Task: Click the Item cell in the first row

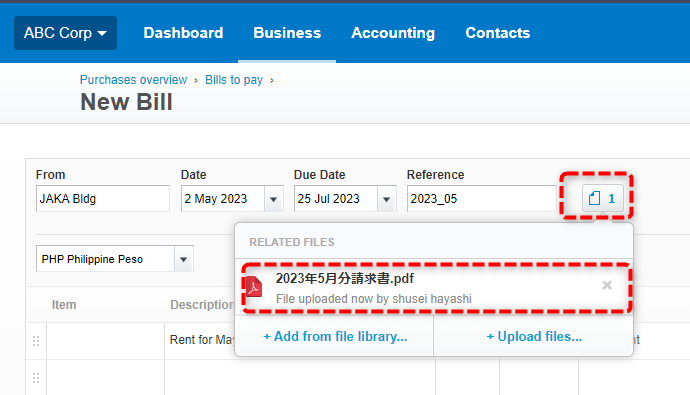Action: pos(106,341)
